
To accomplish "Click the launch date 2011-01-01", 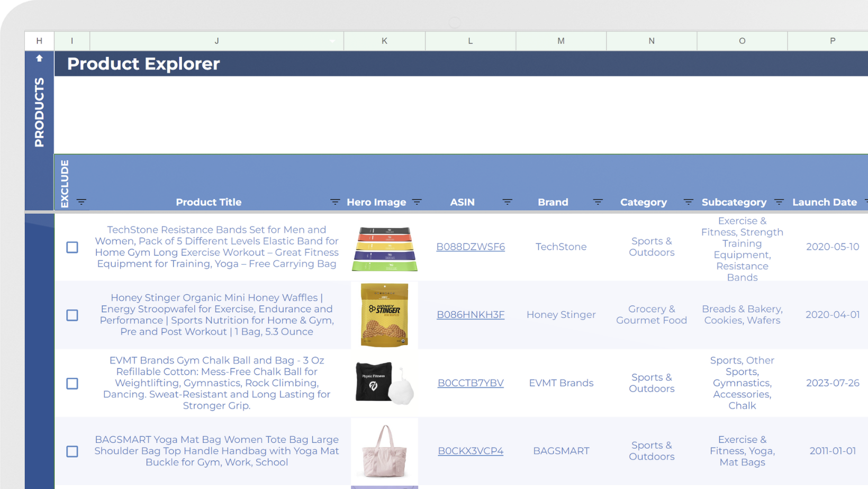I will [833, 451].
